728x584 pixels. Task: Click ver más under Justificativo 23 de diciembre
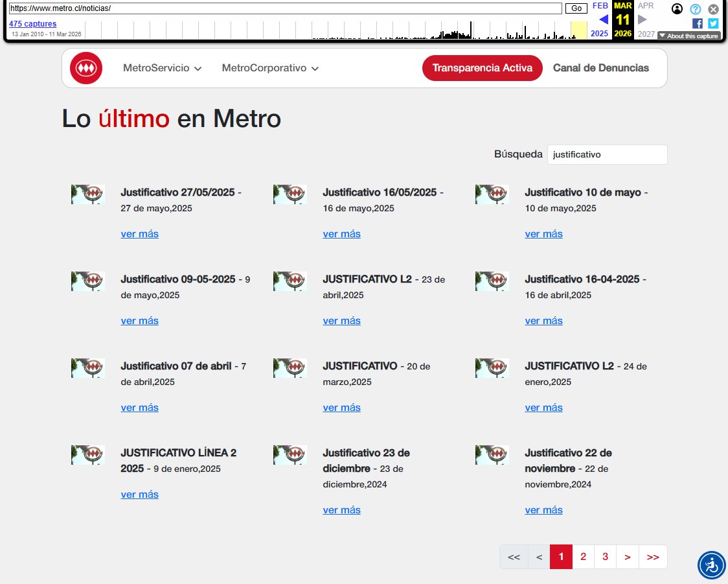pos(342,509)
